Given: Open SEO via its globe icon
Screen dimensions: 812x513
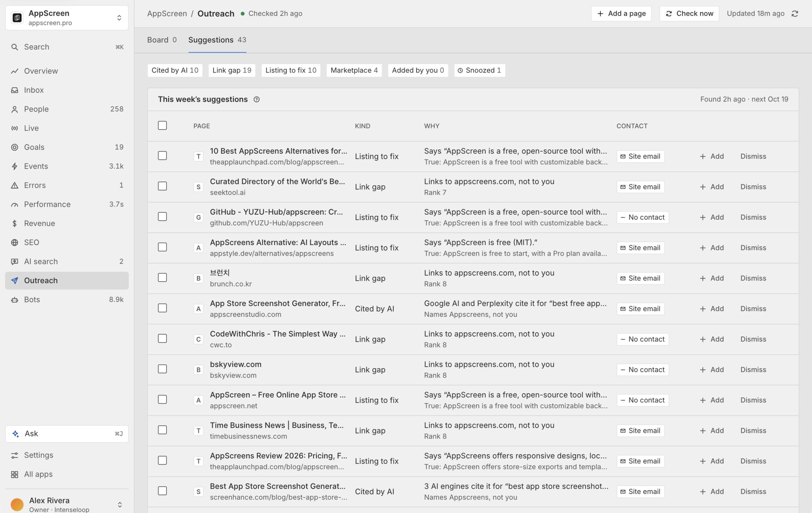Looking at the screenshot, I should click(x=14, y=242).
